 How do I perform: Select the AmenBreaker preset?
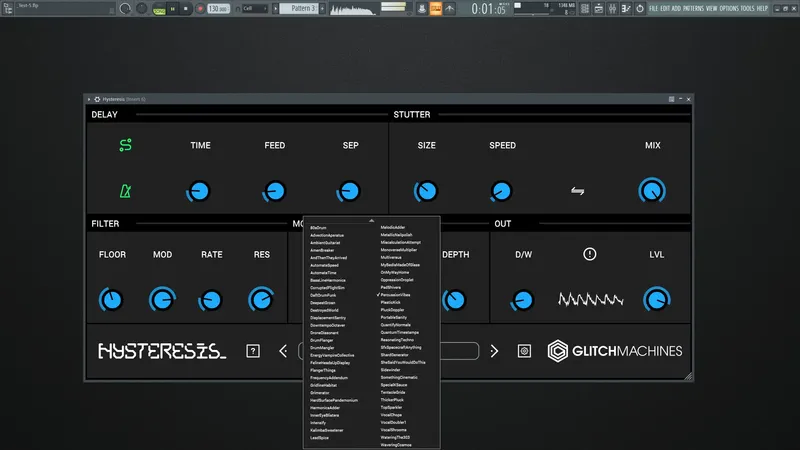point(322,251)
